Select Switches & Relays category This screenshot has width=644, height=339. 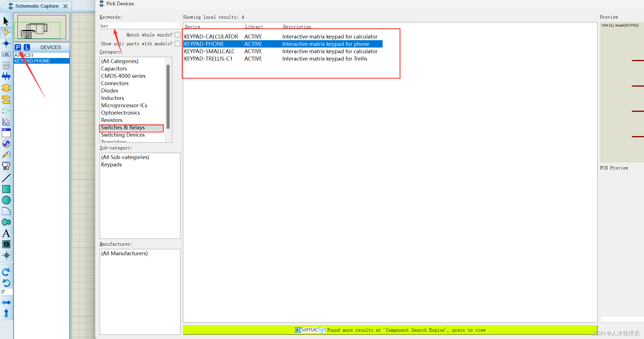click(x=123, y=127)
